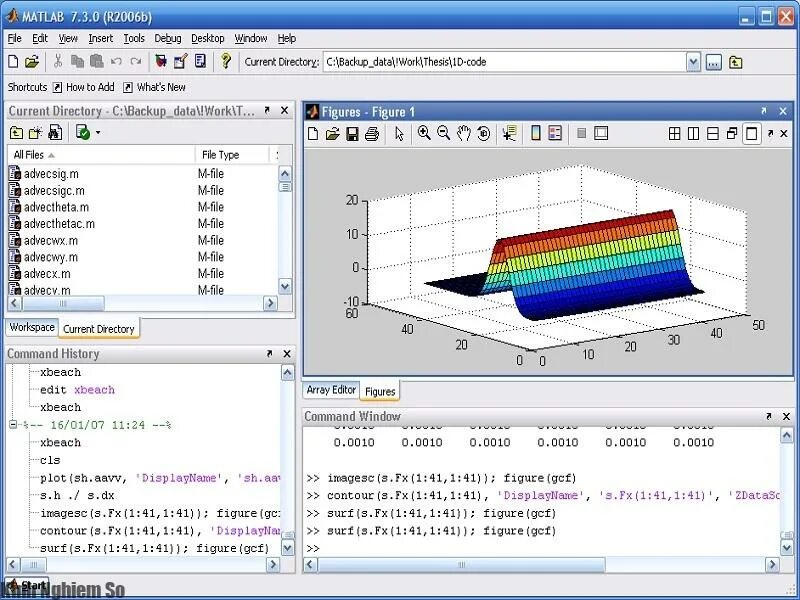The width and height of the screenshot is (800, 600).
Task: Tile figures in grid layout icon
Action: click(x=674, y=134)
